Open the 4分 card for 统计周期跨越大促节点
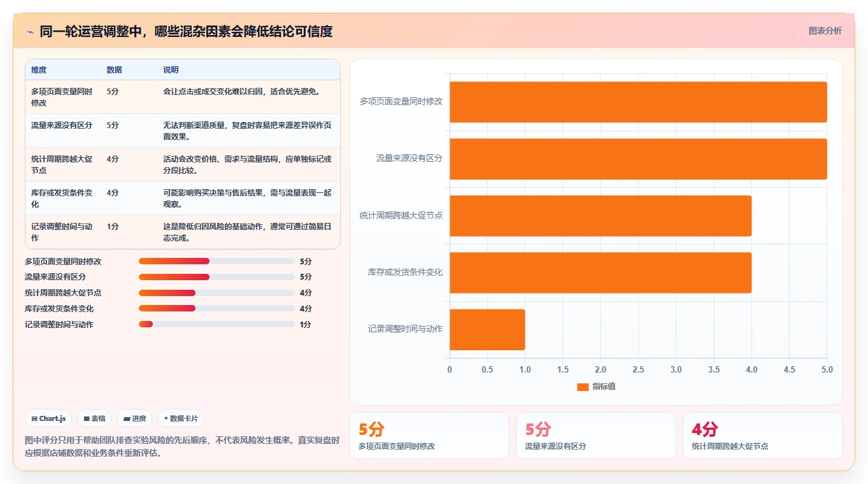The width and height of the screenshot is (868, 484). (x=762, y=436)
